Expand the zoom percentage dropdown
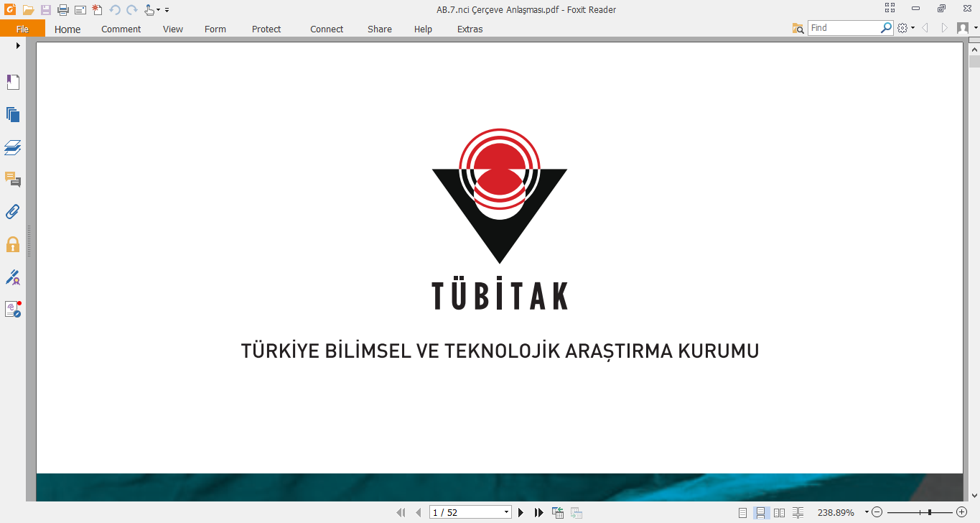980x523 pixels. tap(867, 512)
